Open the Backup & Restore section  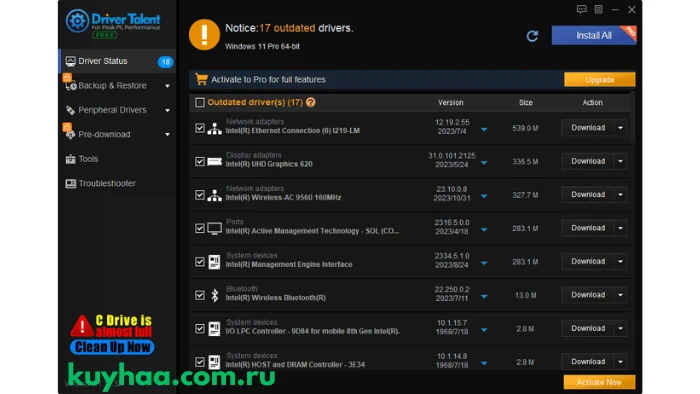click(118, 86)
